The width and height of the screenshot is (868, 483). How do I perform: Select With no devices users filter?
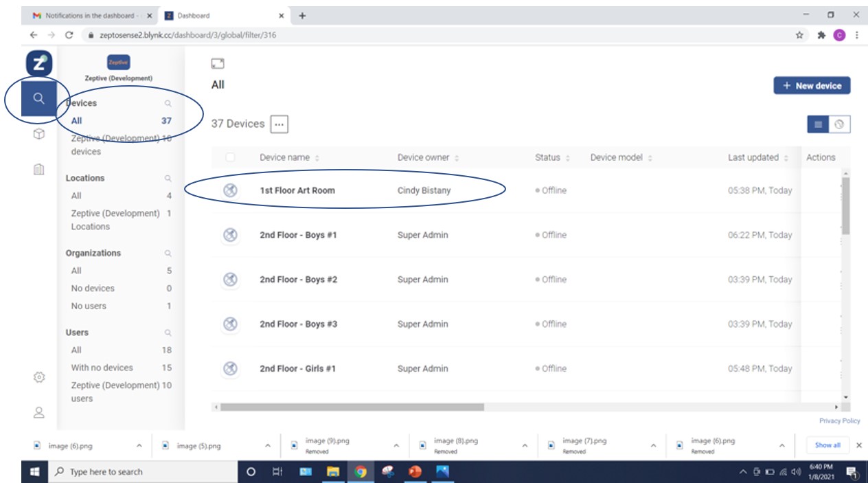coord(121,368)
